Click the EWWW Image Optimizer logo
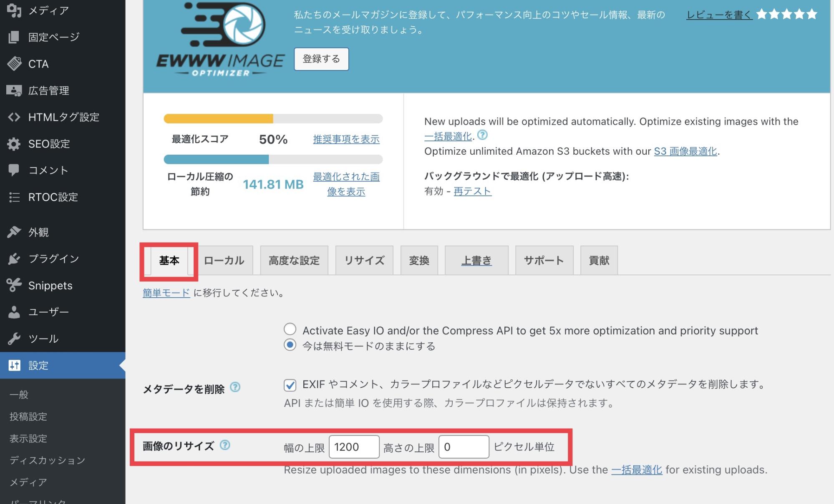 tap(220, 40)
